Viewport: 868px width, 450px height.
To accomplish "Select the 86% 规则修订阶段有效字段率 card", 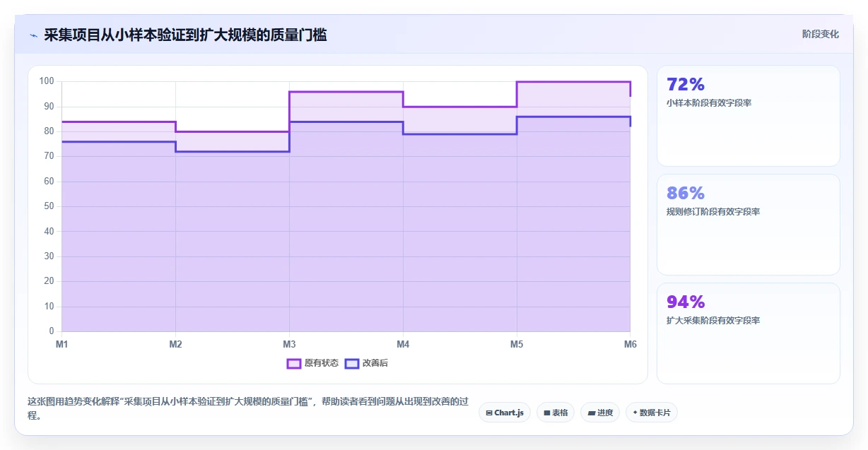I will tap(749, 225).
